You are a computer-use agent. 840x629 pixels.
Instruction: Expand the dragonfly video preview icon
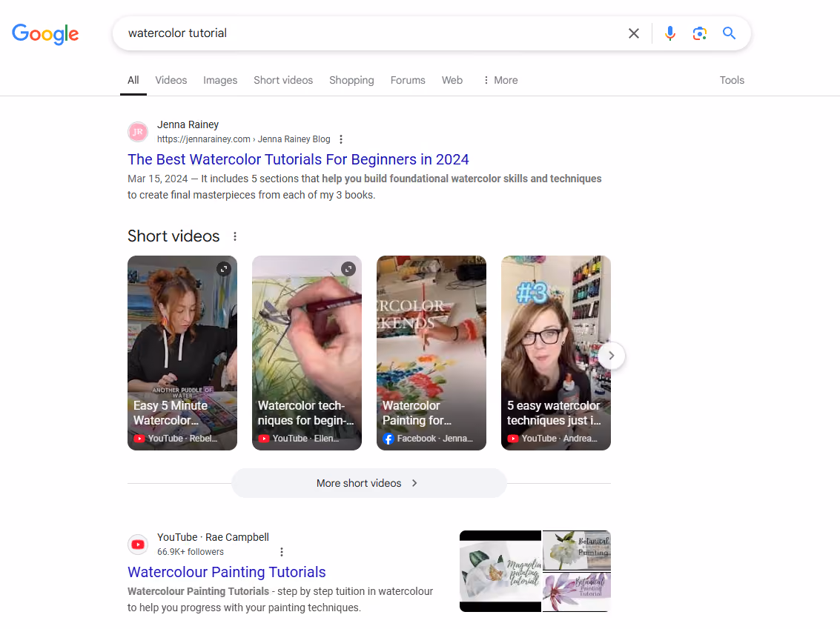point(348,269)
